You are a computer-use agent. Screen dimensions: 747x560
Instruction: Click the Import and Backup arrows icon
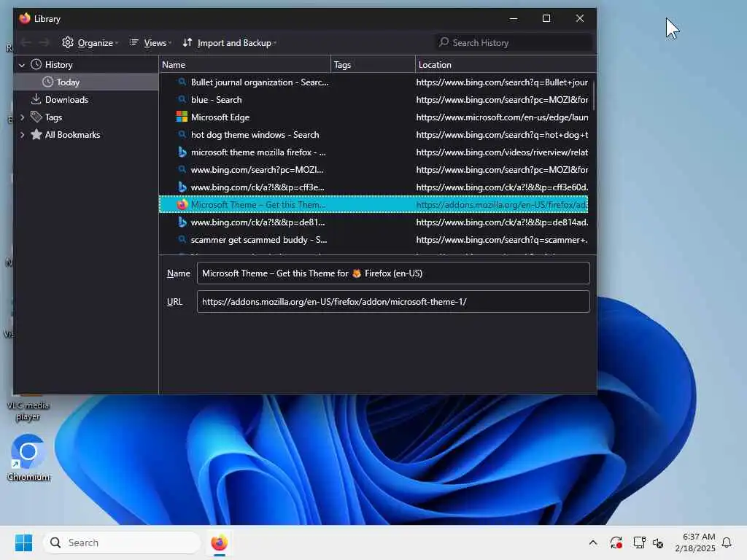[187, 42]
